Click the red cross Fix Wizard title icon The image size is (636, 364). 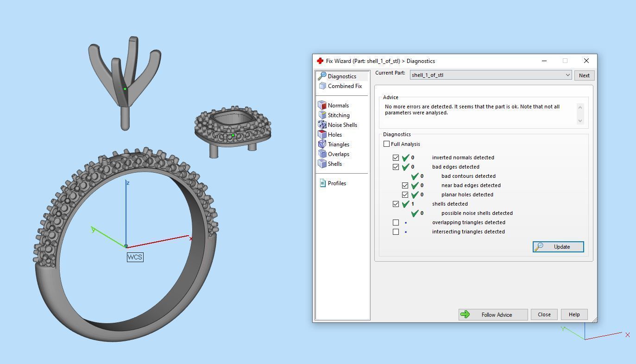tap(320, 61)
